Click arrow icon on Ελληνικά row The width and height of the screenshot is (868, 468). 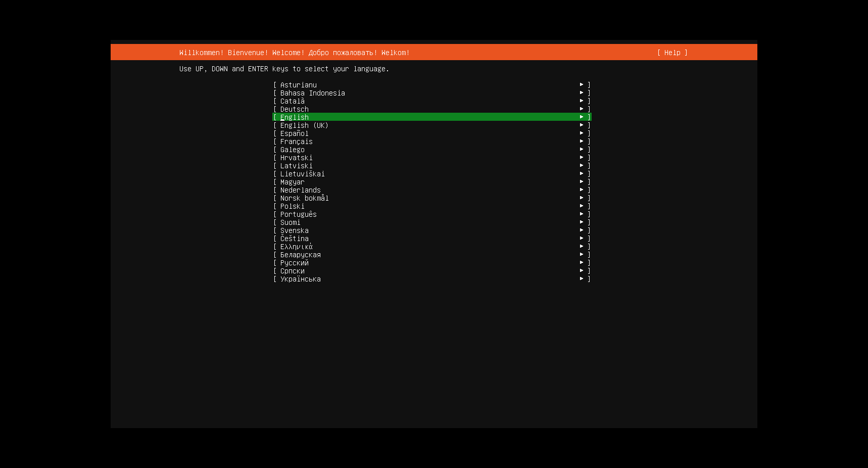582,246
